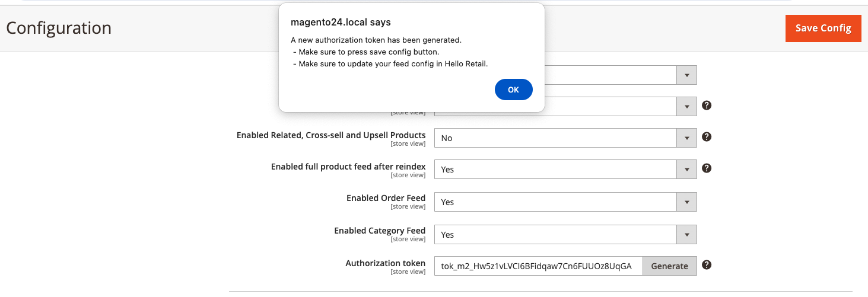868x297 pixels.
Task: Click the Configuration page heading
Action: click(x=59, y=28)
